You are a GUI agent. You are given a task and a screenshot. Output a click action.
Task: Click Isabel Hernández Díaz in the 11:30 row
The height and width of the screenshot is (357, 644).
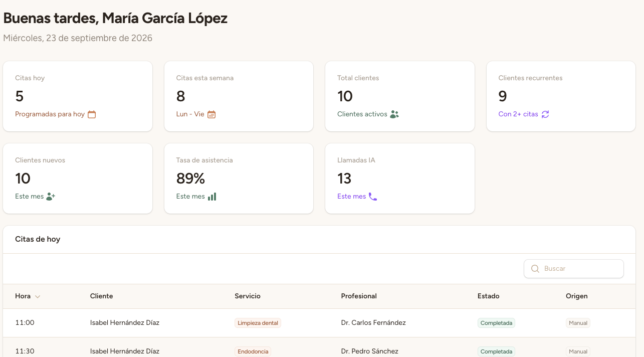point(125,351)
